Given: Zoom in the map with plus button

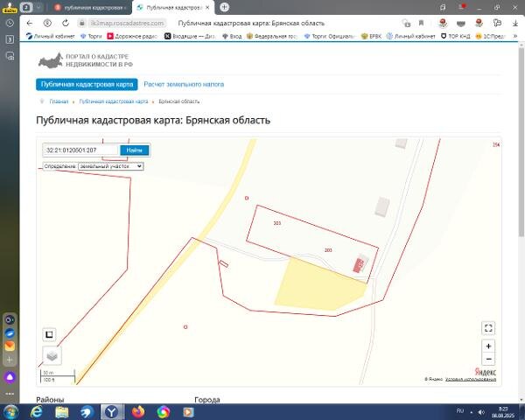Looking at the screenshot, I should 488,346.
